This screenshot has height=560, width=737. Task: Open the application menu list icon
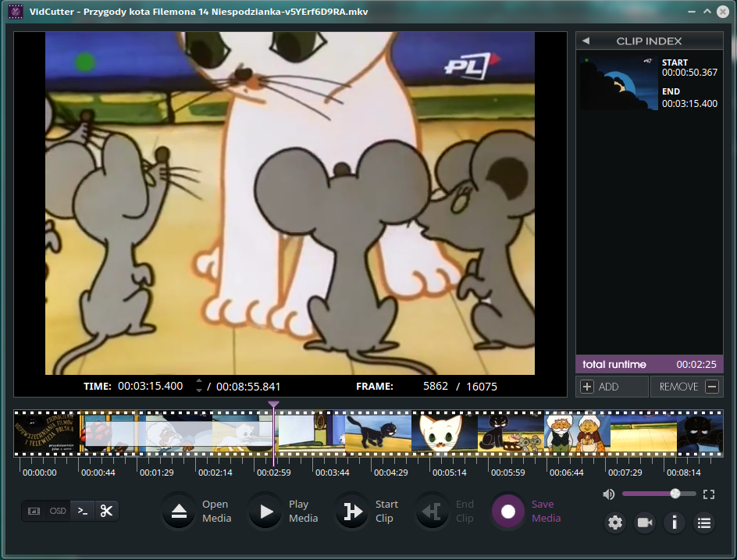(x=704, y=523)
